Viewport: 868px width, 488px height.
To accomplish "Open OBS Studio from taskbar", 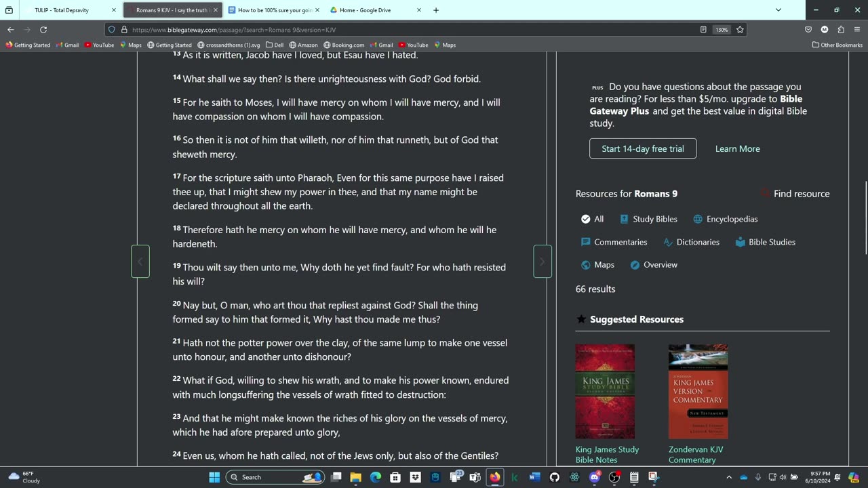I will (x=614, y=477).
